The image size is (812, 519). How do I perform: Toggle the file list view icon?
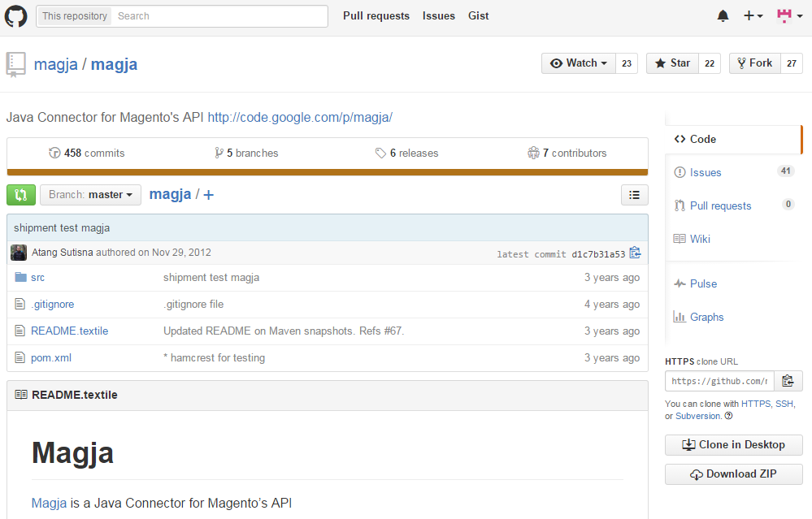click(634, 195)
